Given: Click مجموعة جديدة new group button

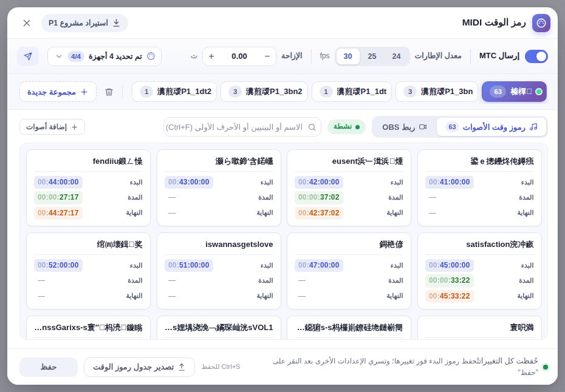Looking at the screenshot, I should tap(58, 92).
